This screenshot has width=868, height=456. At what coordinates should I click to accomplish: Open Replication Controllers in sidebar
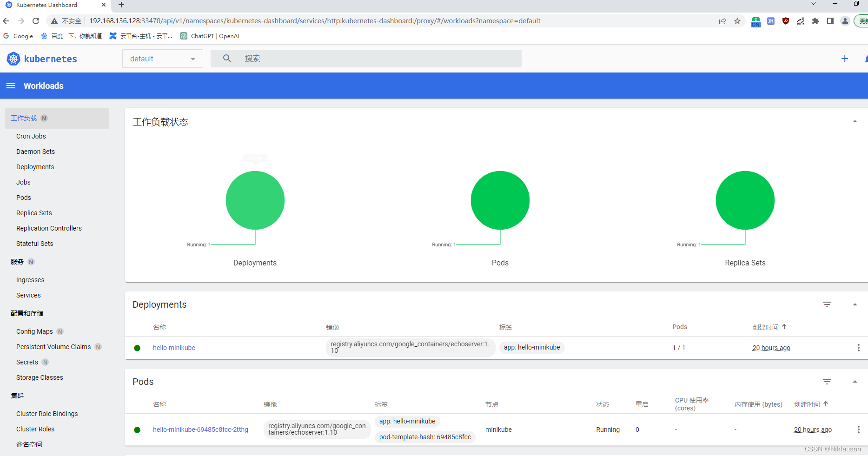pyautogui.click(x=49, y=228)
